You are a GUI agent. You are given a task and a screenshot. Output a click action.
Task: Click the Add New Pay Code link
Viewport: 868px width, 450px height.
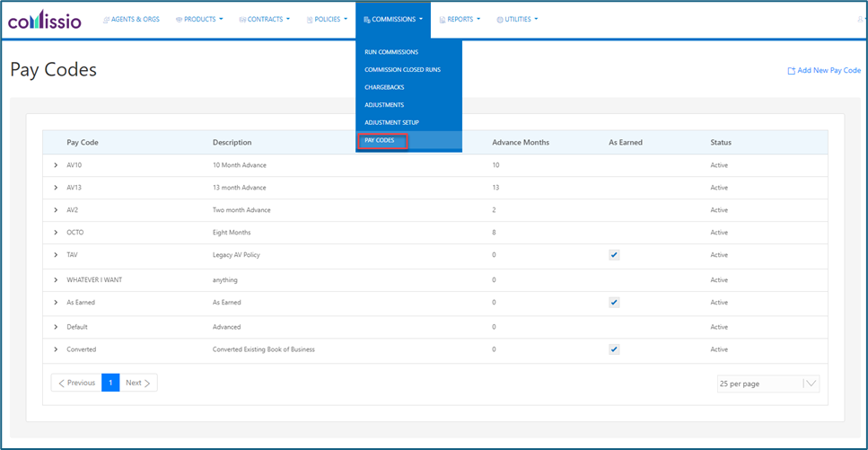coord(824,70)
